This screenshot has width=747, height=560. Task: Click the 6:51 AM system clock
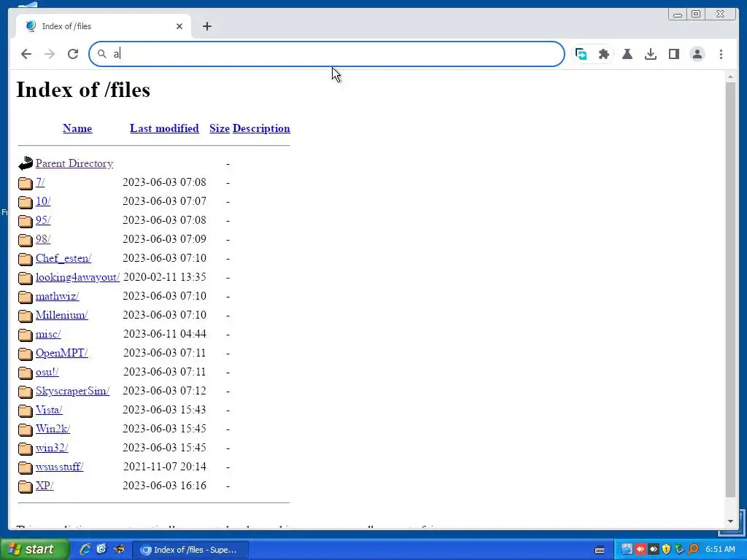[720, 550]
